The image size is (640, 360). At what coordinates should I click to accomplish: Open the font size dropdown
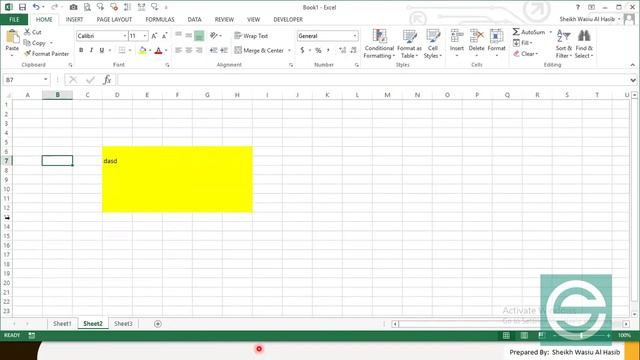(145, 36)
